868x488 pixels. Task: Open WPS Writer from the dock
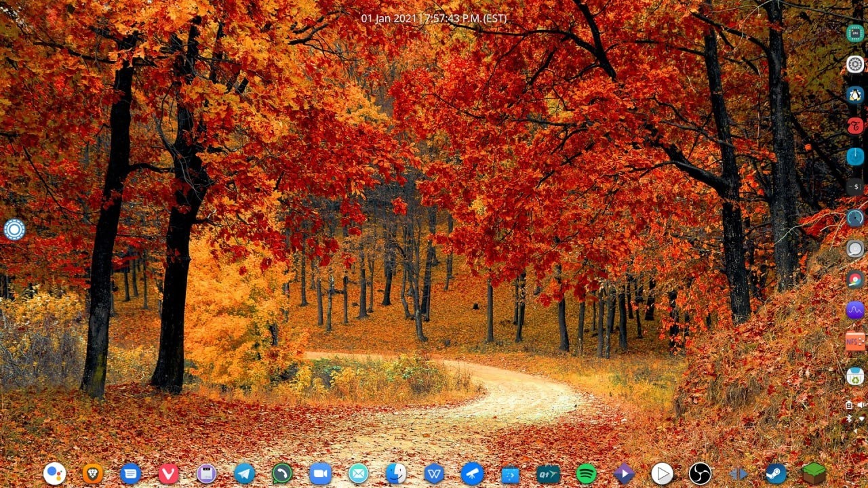tap(434, 473)
